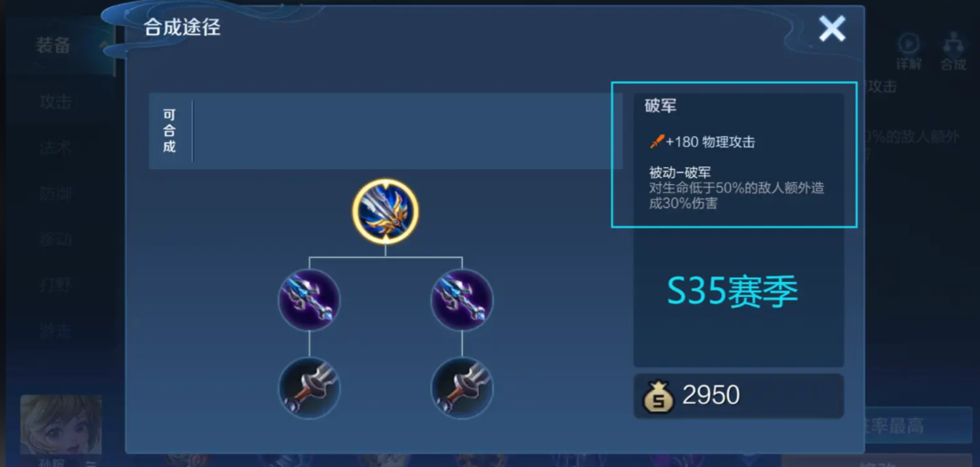
Task: Select the 破军 top item icon
Action: [385, 211]
